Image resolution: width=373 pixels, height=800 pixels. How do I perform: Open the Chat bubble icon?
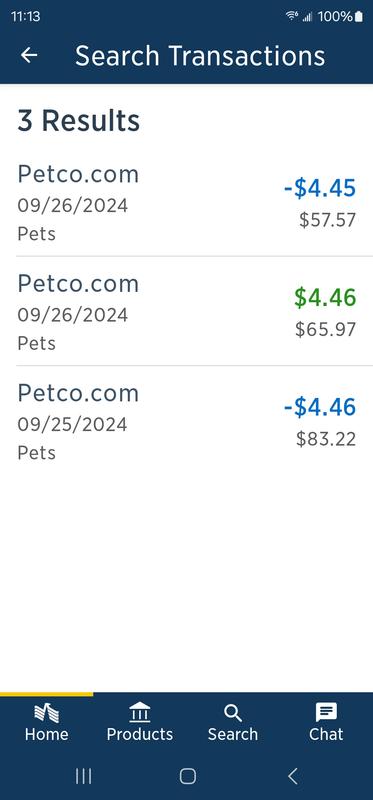pos(326,712)
